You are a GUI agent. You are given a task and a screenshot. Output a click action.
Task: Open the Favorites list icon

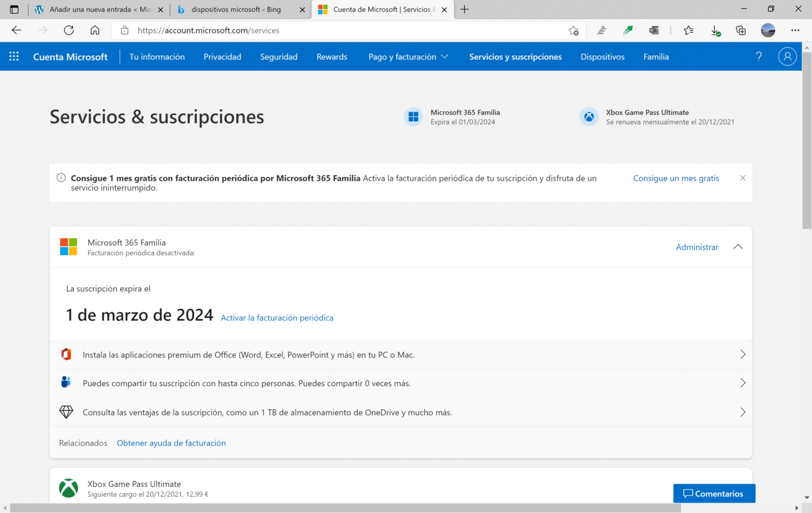(x=688, y=30)
